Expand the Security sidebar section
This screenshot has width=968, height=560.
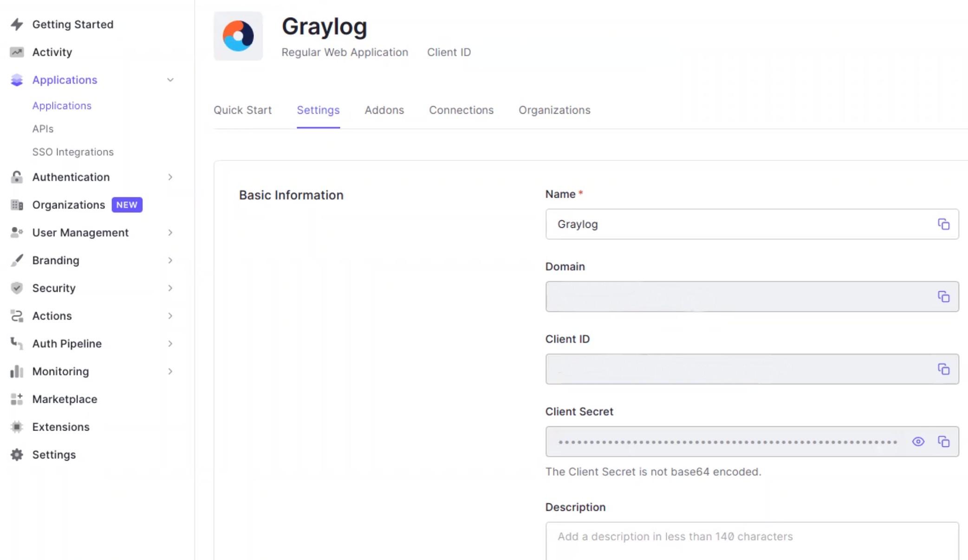170,288
